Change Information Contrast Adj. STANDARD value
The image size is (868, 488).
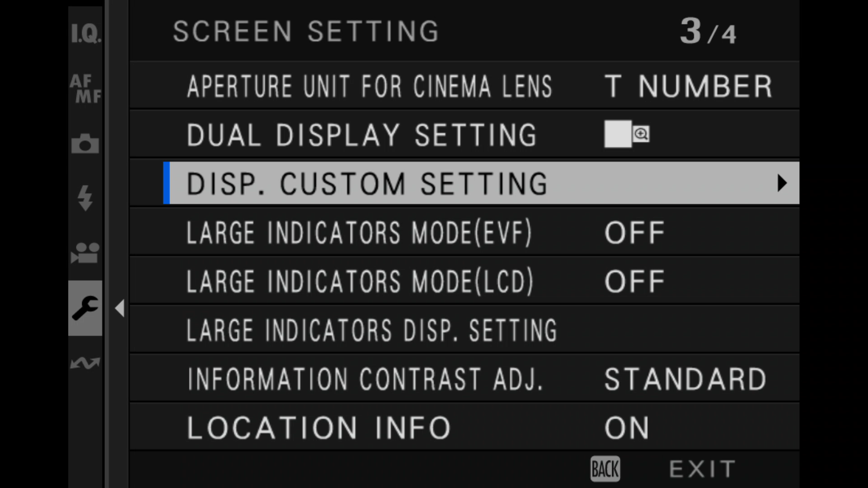point(685,379)
